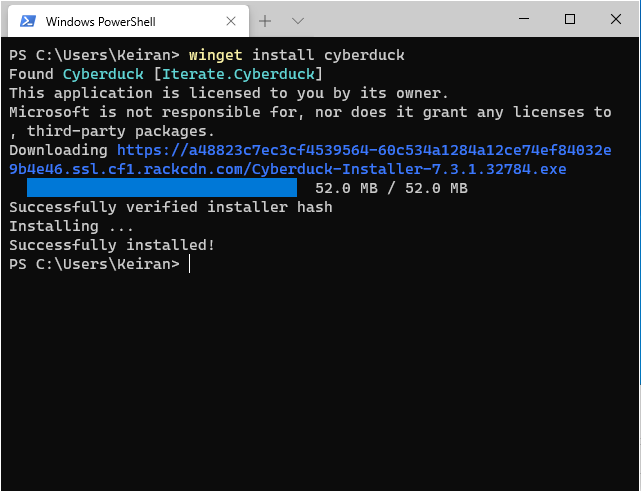Open a new tab with plus button
Viewport: 641px width, 491px height.
click(x=265, y=21)
